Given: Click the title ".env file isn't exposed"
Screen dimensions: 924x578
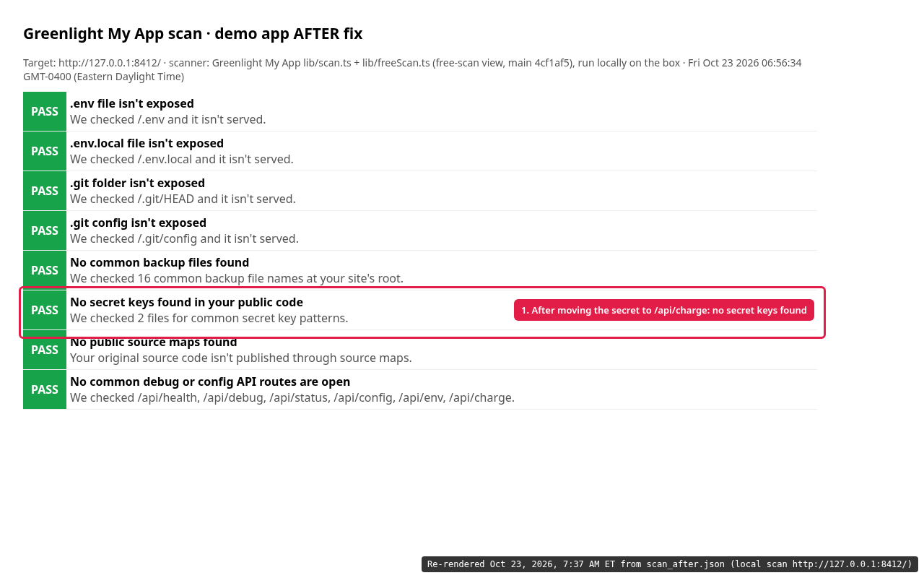Looking at the screenshot, I should 132,103.
